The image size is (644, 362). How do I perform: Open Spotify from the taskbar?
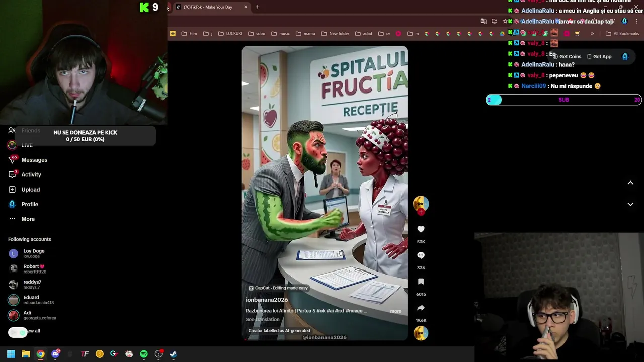(x=144, y=354)
